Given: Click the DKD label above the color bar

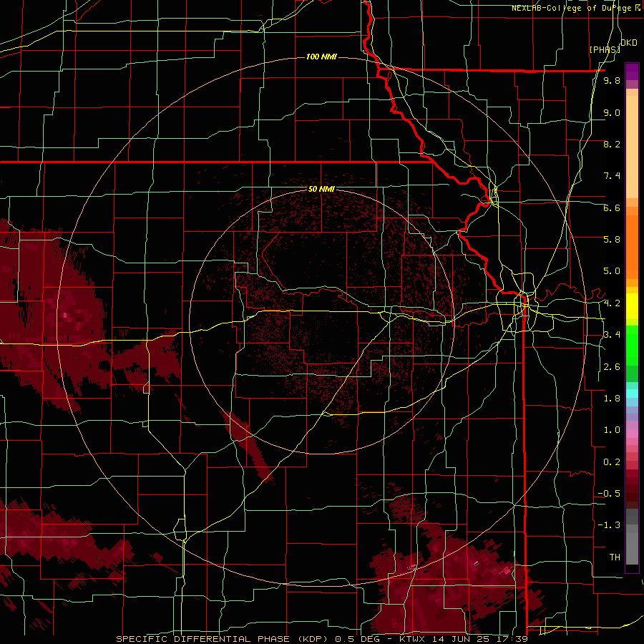Looking at the screenshot, I should [629, 43].
